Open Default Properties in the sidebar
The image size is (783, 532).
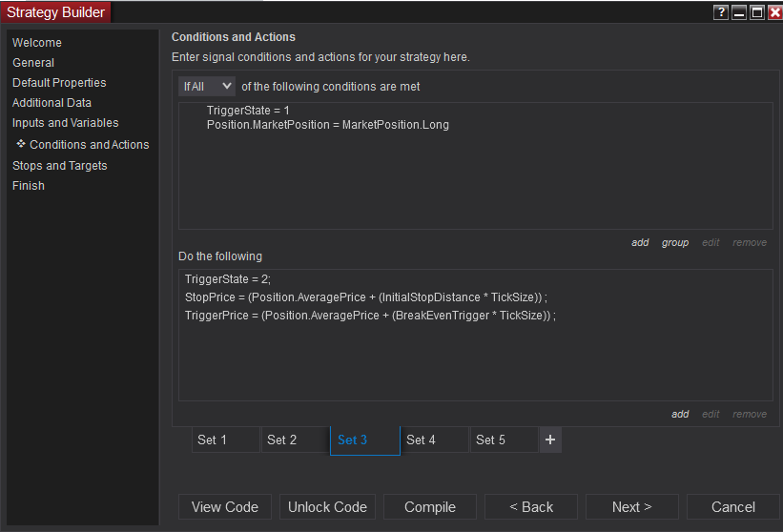[59, 83]
